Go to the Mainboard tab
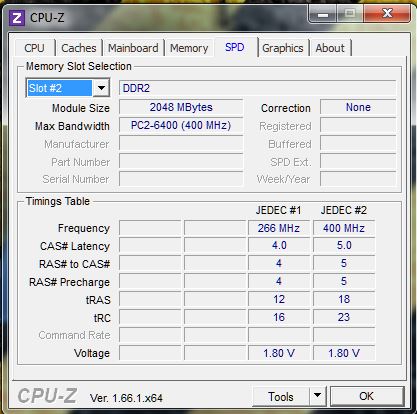 click(133, 48)
